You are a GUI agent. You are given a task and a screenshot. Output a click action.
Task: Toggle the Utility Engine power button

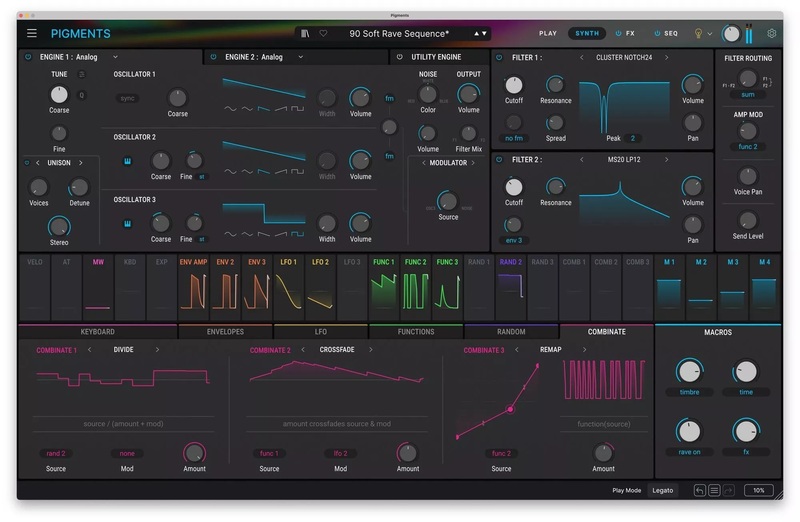pos(400,57)
